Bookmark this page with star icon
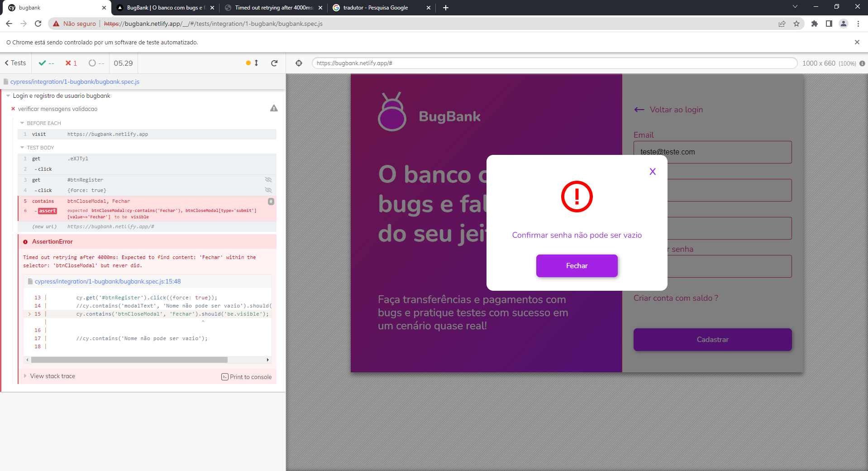This screenshot has width=868, height=471. (x=796, y=24)
